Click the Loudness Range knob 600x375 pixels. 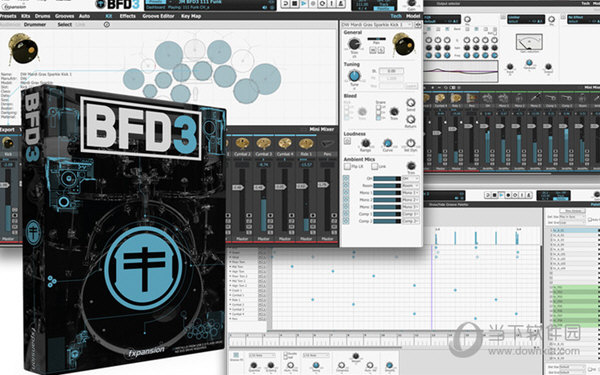tap(365, 143)
